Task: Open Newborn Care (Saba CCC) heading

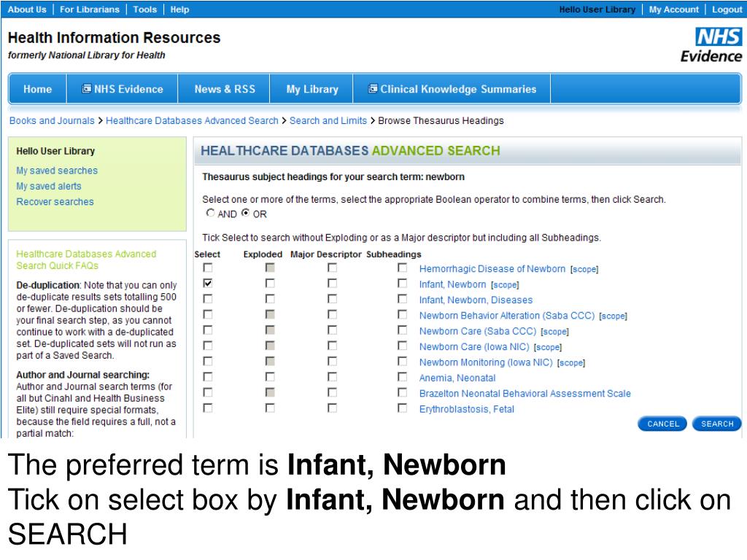Action: (478, 331)
